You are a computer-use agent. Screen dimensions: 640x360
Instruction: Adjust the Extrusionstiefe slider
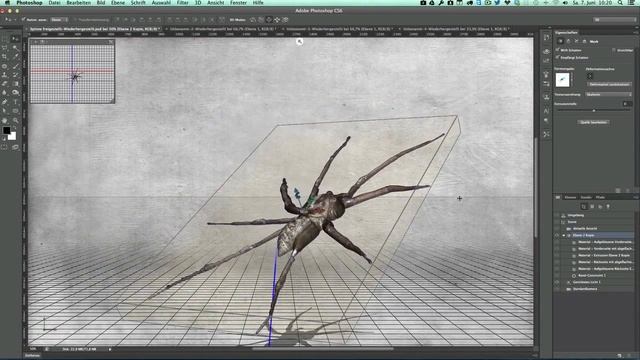594,111
